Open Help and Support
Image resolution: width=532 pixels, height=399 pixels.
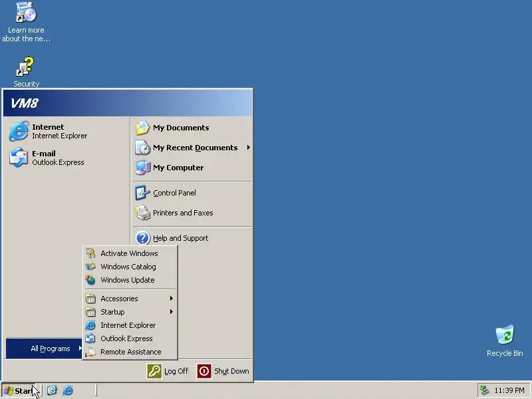pyautogui.click(x=192, y=238)
